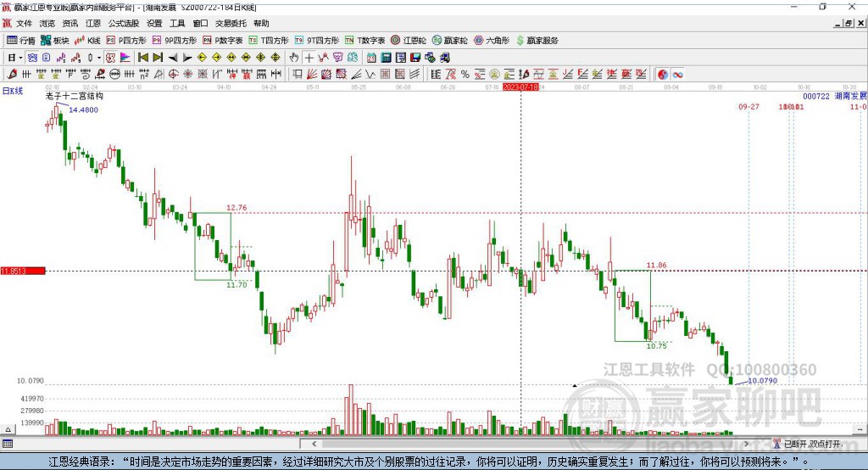Open the 行情 market quotes view

pos(21,41)
